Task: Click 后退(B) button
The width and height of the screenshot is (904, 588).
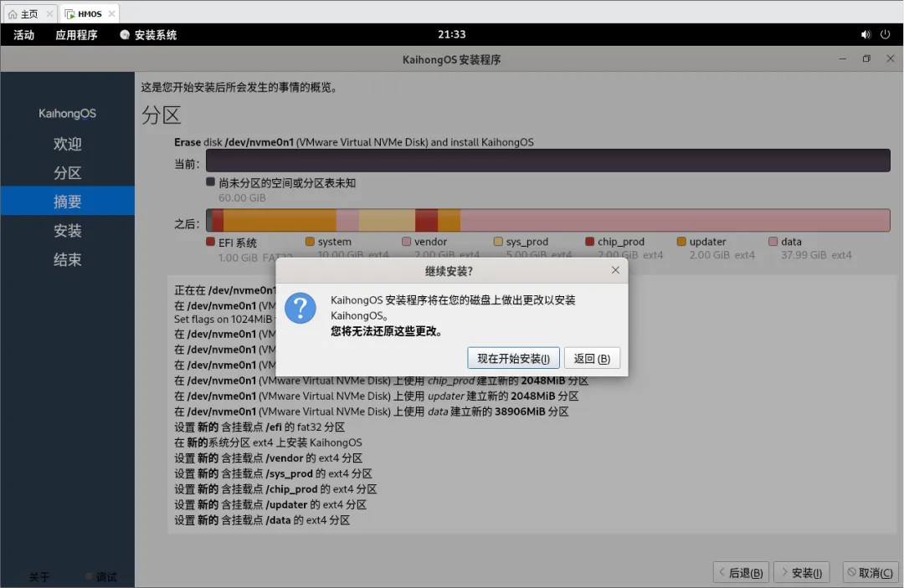Action: (x=741, y=572)
